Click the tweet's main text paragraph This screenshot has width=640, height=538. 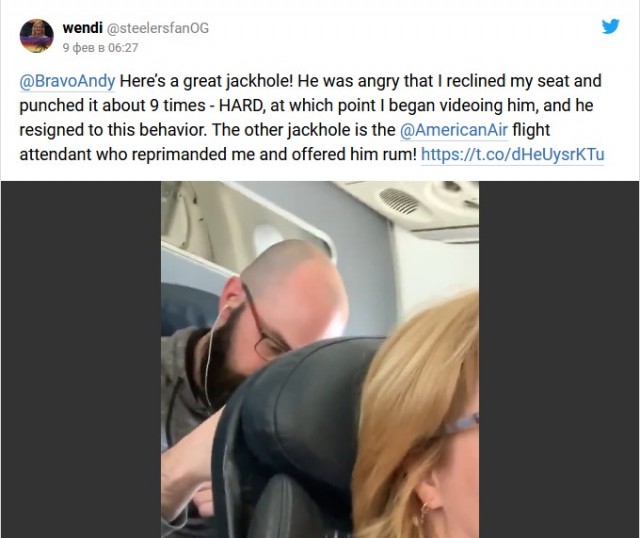[312, 118]
